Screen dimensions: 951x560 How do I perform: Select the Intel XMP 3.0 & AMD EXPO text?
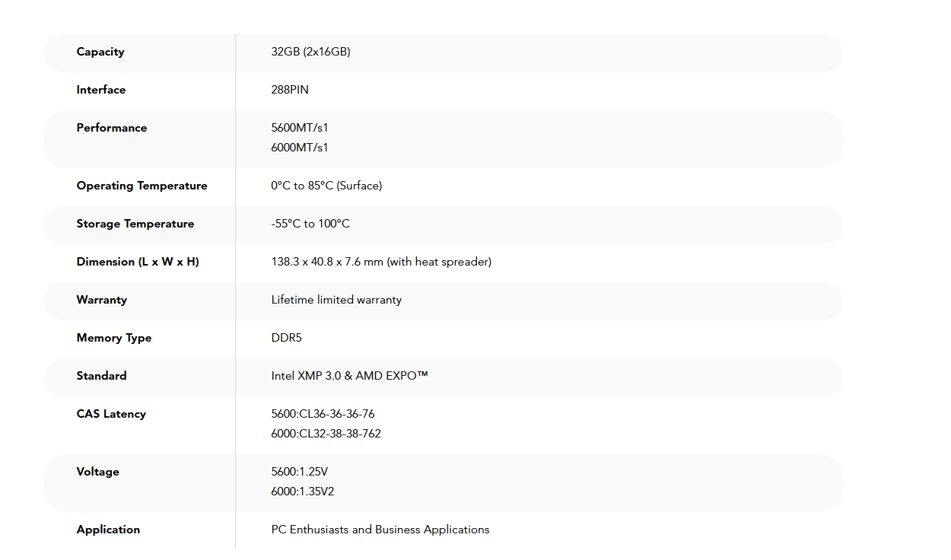tap(349, 376)
